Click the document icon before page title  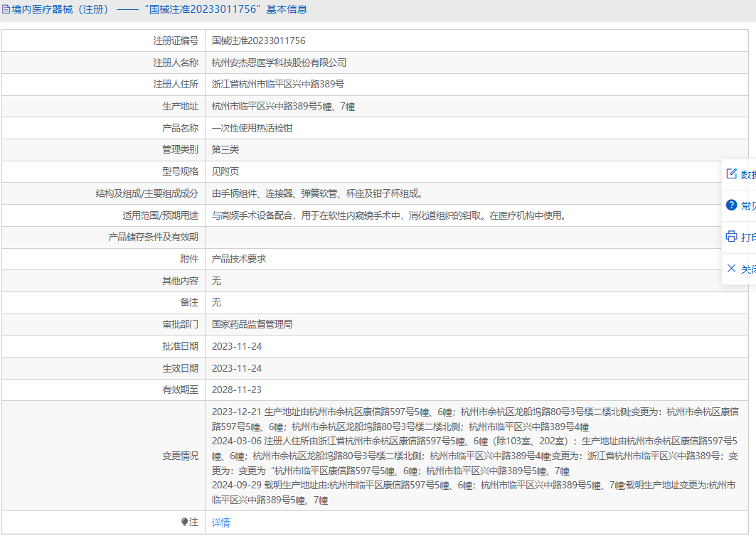point(6,9)
